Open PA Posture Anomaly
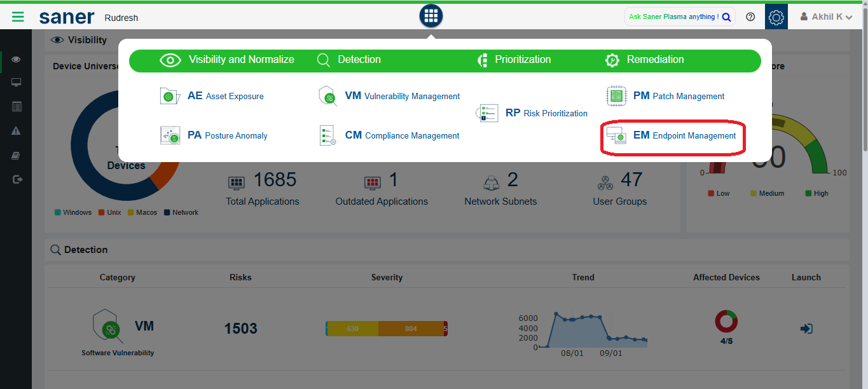 click(227, 135)
